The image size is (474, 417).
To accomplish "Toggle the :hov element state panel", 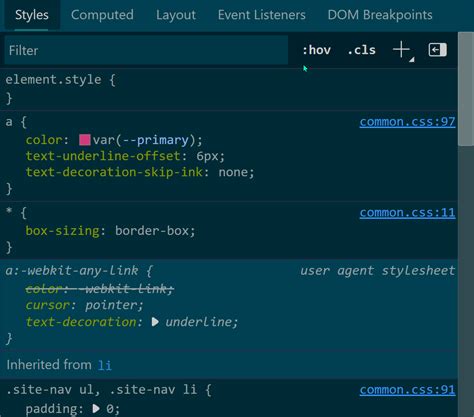I will point(316,50).
